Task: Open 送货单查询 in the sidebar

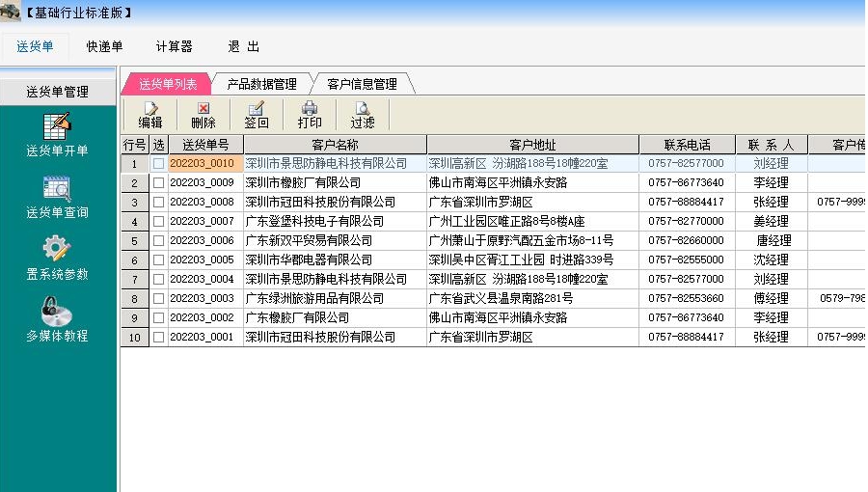Action: click(57, 197)
